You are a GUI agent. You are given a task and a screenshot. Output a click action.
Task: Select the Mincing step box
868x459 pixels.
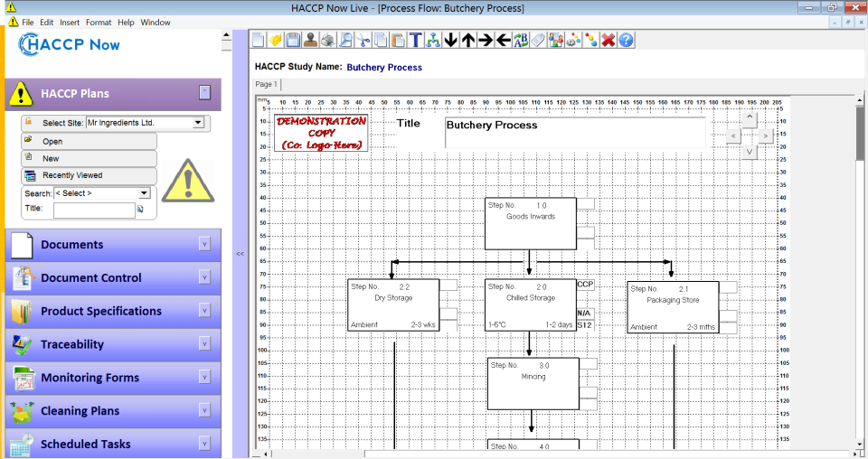[x=533, y=383]
